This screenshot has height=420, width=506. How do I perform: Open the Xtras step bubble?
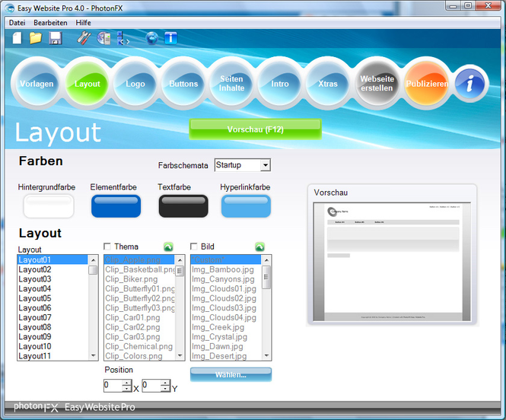327,84
